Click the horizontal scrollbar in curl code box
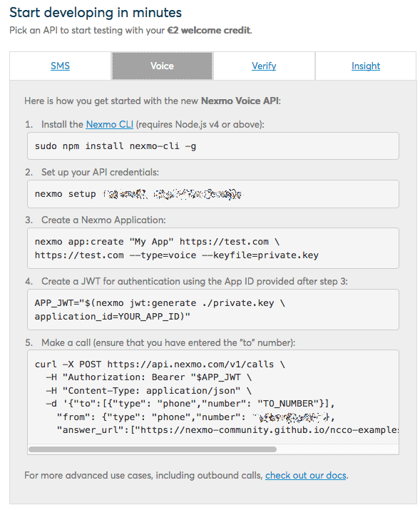This screenshot has width=420, height=510. pyautogui.click(x=153, y=449)
